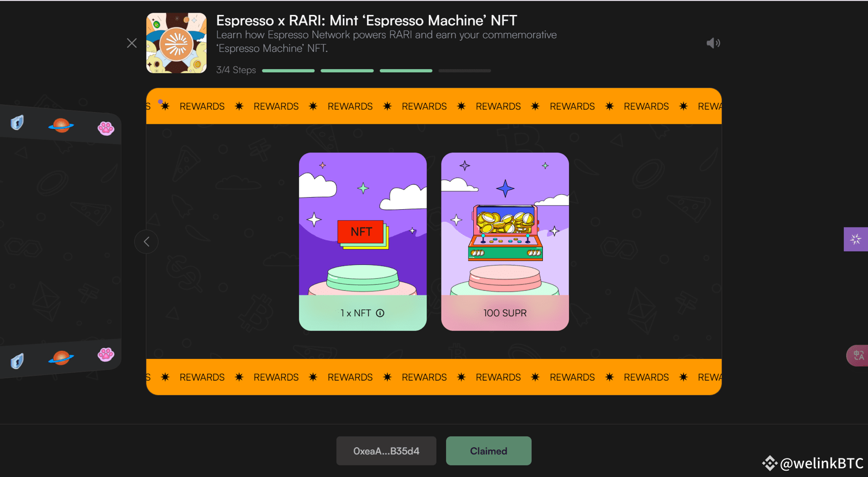Click the paw icon in bottom sidebar

[106, 355]
